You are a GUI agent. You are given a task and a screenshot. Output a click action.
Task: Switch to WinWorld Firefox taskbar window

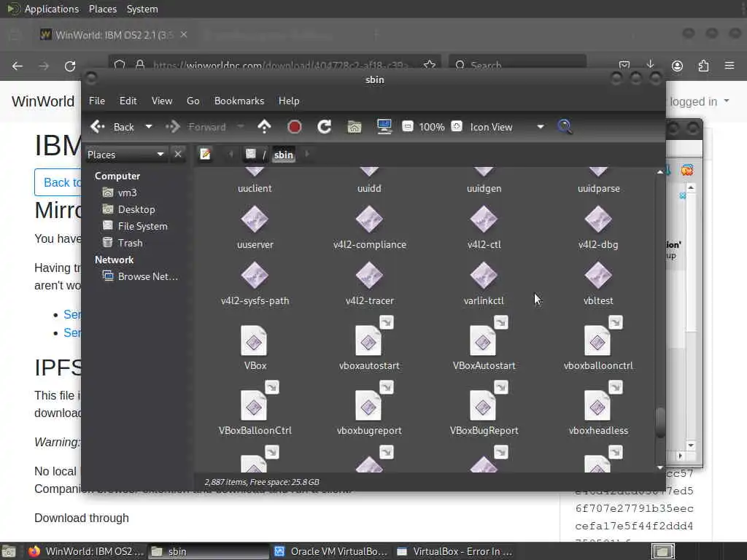[86, 551]
